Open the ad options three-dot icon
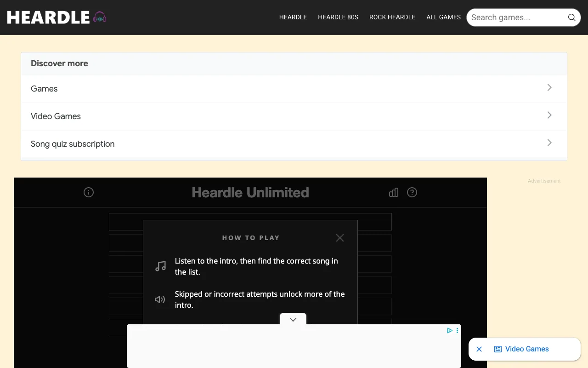Screen dimensions: 588x368 tap(457, 330)
